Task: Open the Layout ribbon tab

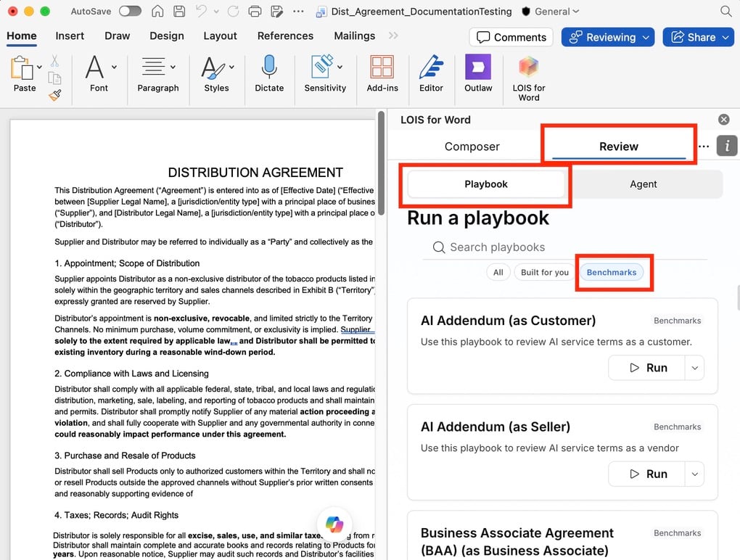Action: [x=220, y=36]
